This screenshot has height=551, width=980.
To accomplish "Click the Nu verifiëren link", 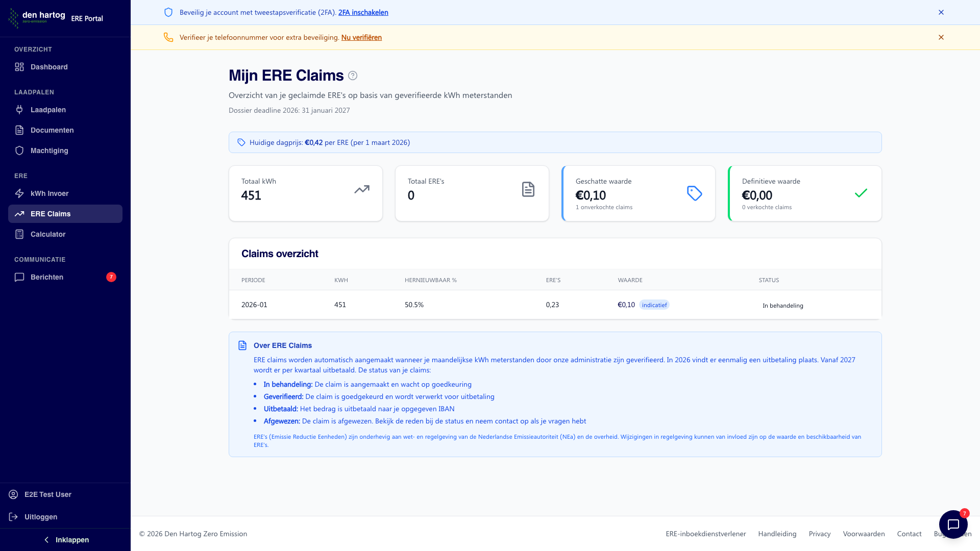I will coord(361,37).
